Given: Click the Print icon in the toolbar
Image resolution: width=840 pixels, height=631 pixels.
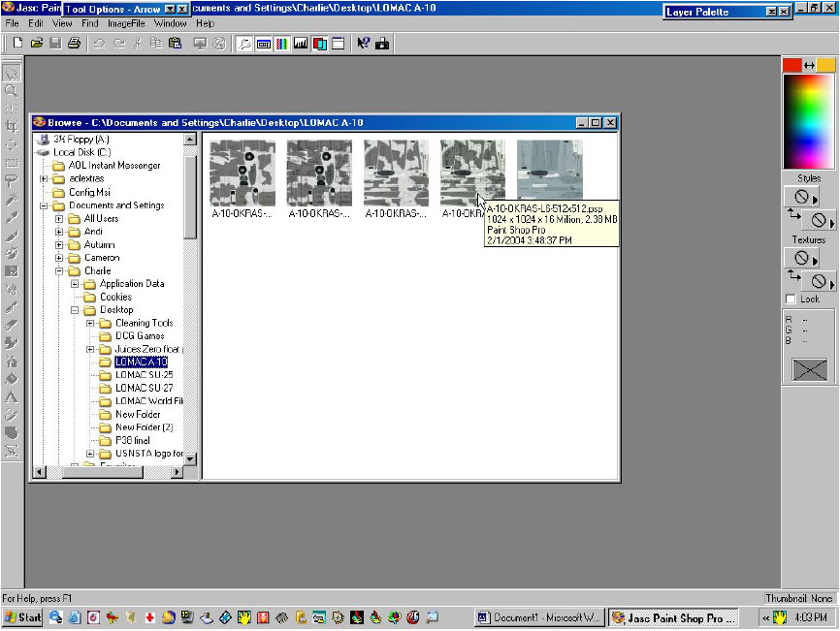Looking at the screenshot, I should tap(74, 44).
